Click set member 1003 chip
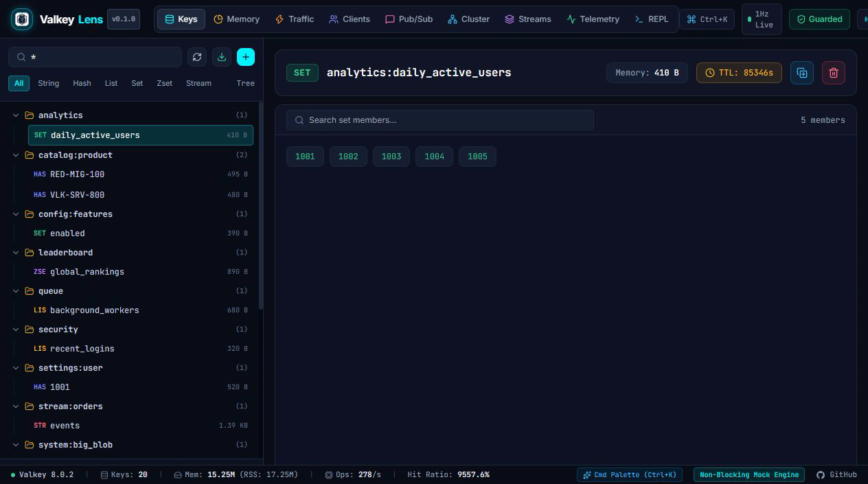868x484 pixels. [x=391, y=157]
